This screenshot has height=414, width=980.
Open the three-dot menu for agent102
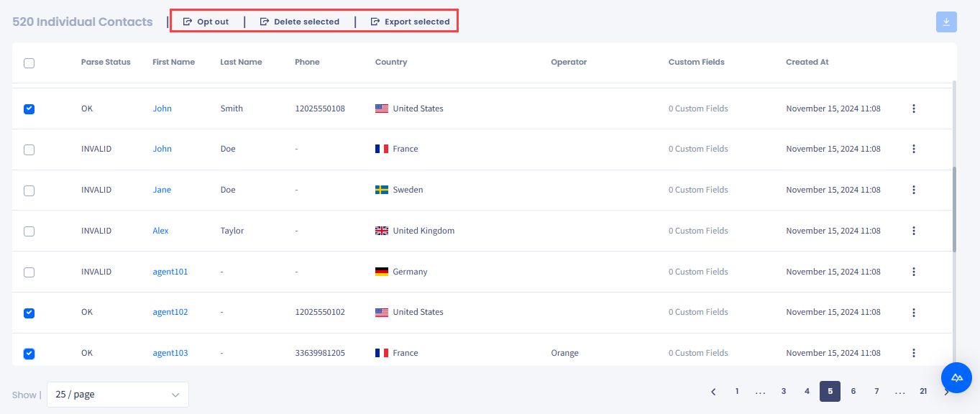click(x=914, y=312)
